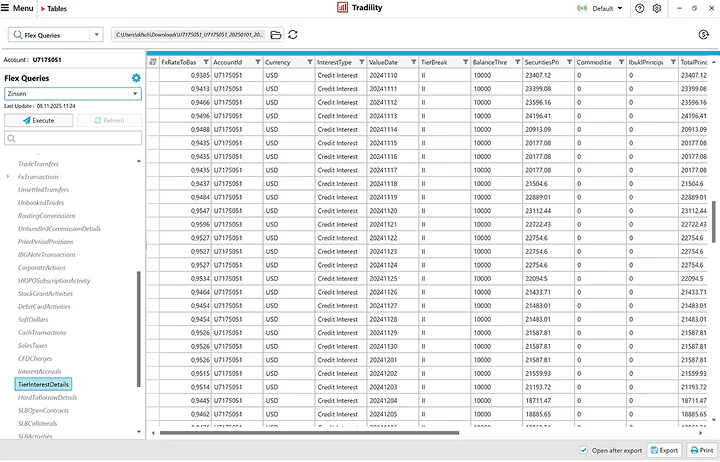This screenshot has width=720, height=462.
Task: Select SLBOpenContracts in the tree
Action: [43, 410]
